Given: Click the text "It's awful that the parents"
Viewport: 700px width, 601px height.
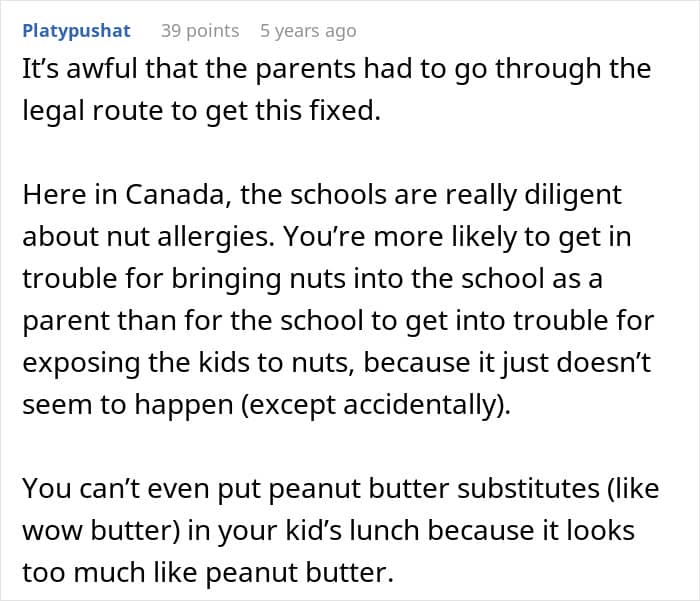Looking at the screenshot, I should (x=190, y=69).
